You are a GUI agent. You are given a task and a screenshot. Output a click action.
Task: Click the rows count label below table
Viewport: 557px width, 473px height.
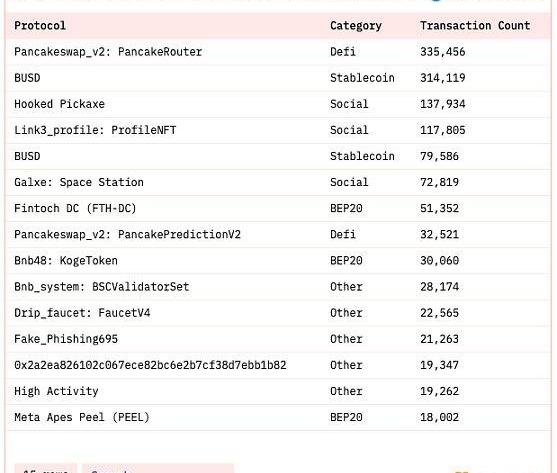pos(45,469)
